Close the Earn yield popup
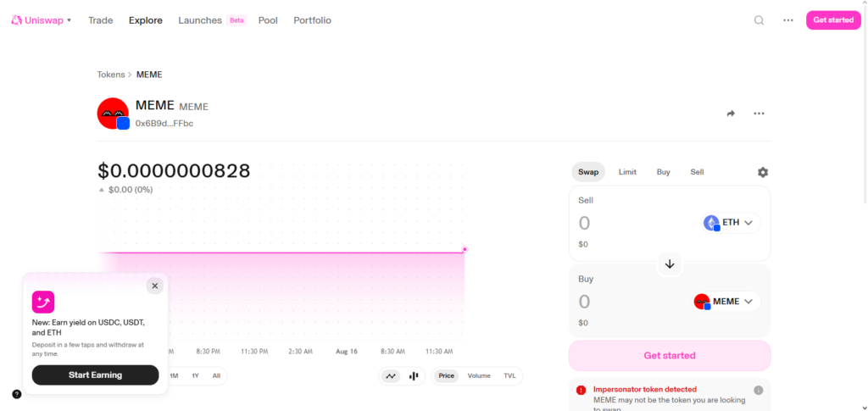Screen dimensions: 868x411 pos(155,286)
